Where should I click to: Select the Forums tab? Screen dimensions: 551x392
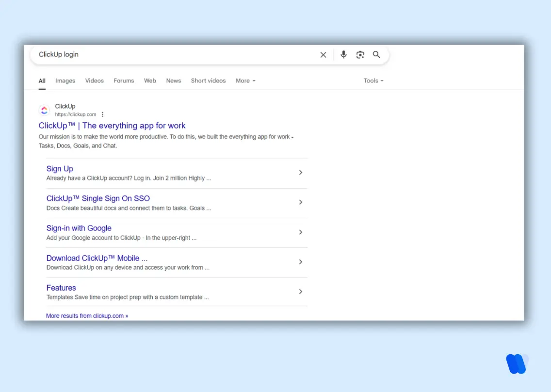[124, 81]
